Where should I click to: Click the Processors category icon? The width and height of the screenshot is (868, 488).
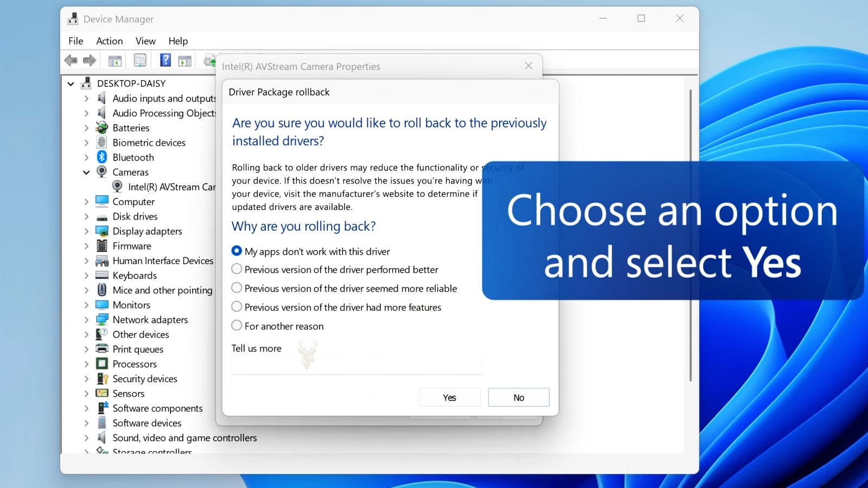pyautogui.click(x=102, y=364)
